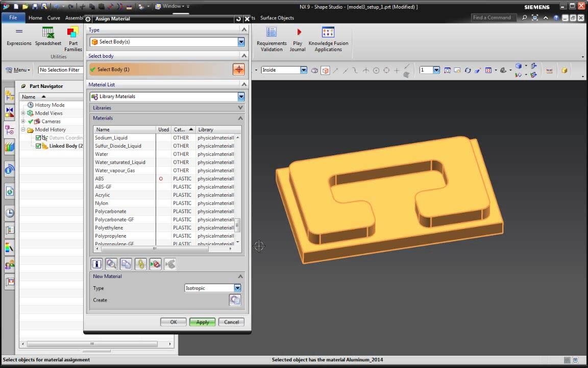
Task: Click the Select Body (1) field
Action: pyautogui.click(x=160, y=70)
